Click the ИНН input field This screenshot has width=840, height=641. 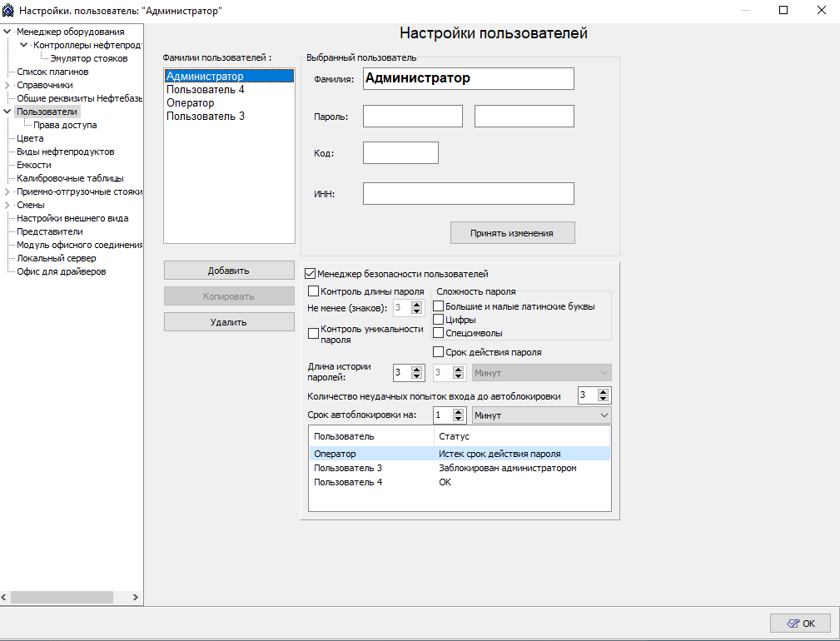(x=468, y=193)
